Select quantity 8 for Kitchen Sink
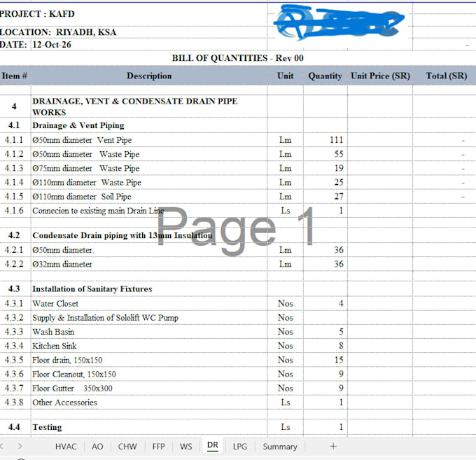Image resolution: width=476 pixels, height=460 pixels. [x=325, y=346]
